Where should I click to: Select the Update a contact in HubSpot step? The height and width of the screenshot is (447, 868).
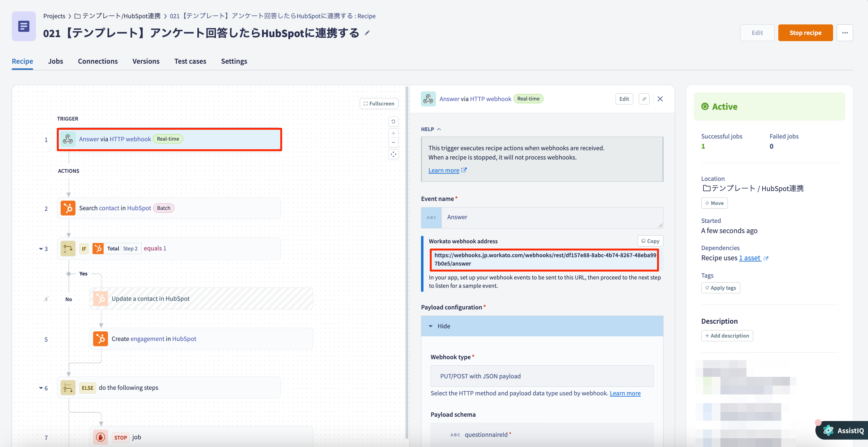[x=201, y=298]
